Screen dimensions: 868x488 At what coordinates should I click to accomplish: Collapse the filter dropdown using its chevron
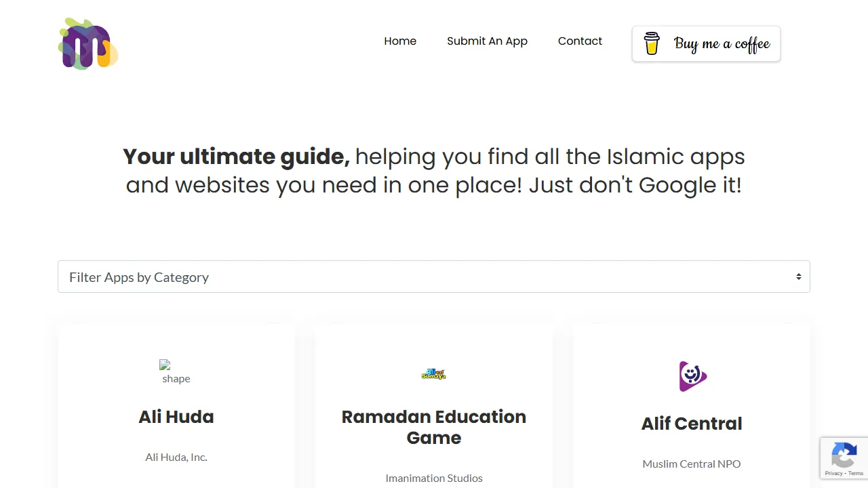click(x=798, y=277)
